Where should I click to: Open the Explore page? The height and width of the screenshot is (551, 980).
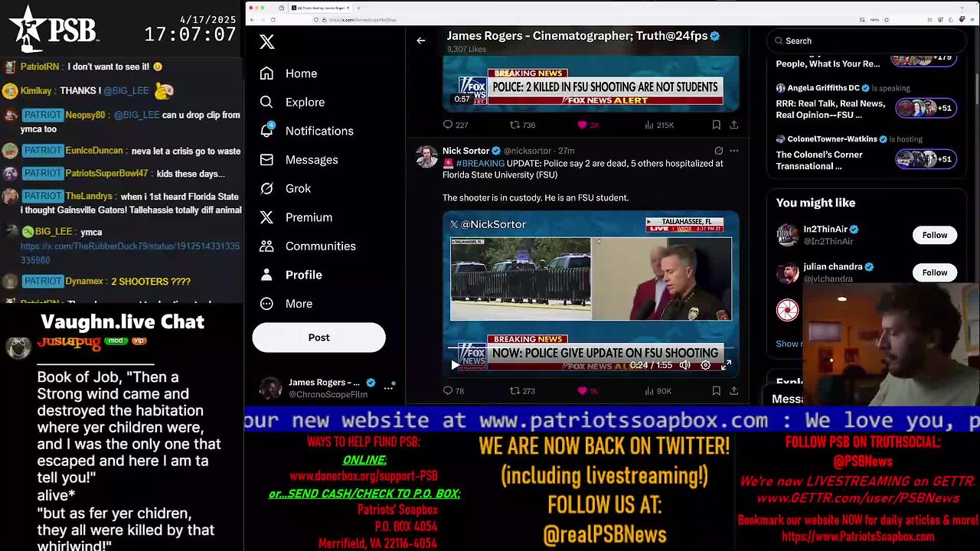point(292,102)
